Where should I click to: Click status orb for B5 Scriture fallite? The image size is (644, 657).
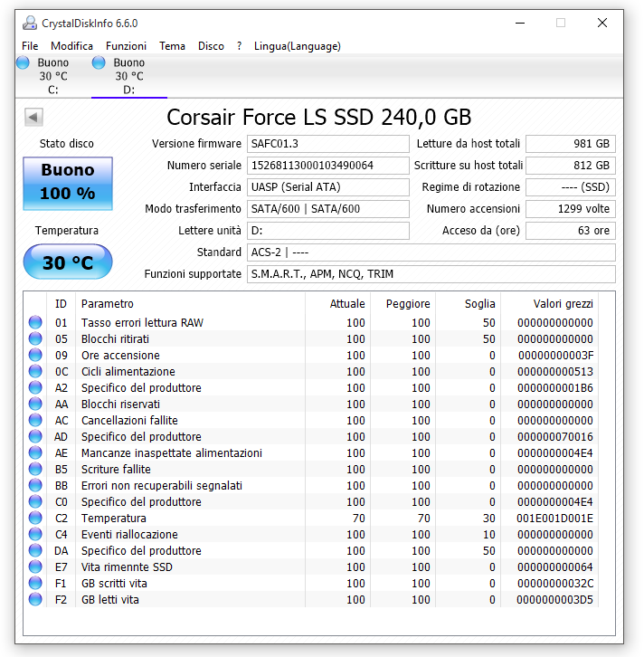[35, 469]
